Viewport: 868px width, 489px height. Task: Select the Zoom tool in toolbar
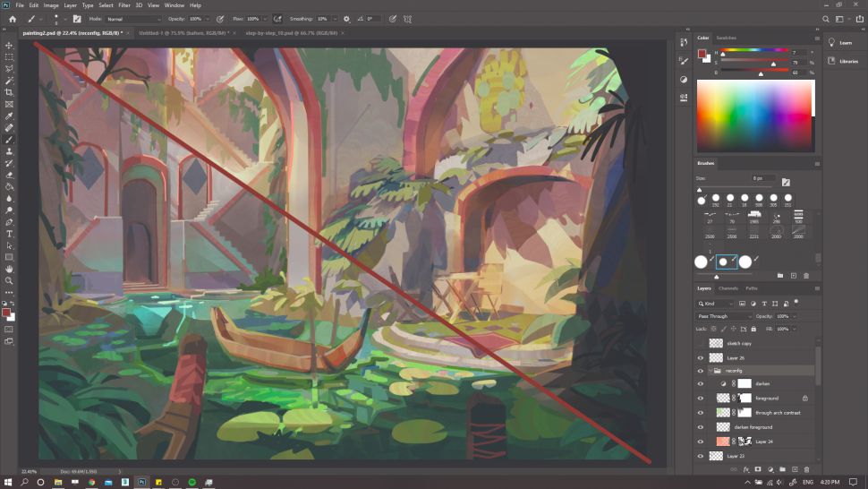tap(9, 280)
